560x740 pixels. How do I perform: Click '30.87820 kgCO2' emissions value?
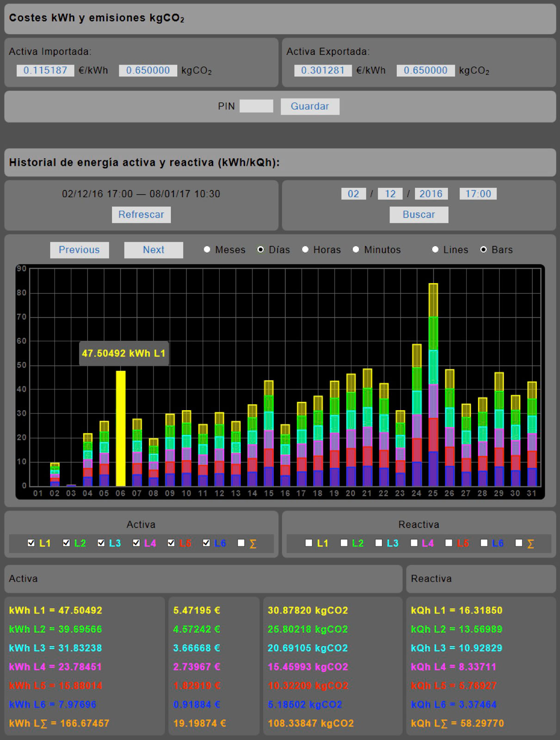tap(308, 610)
